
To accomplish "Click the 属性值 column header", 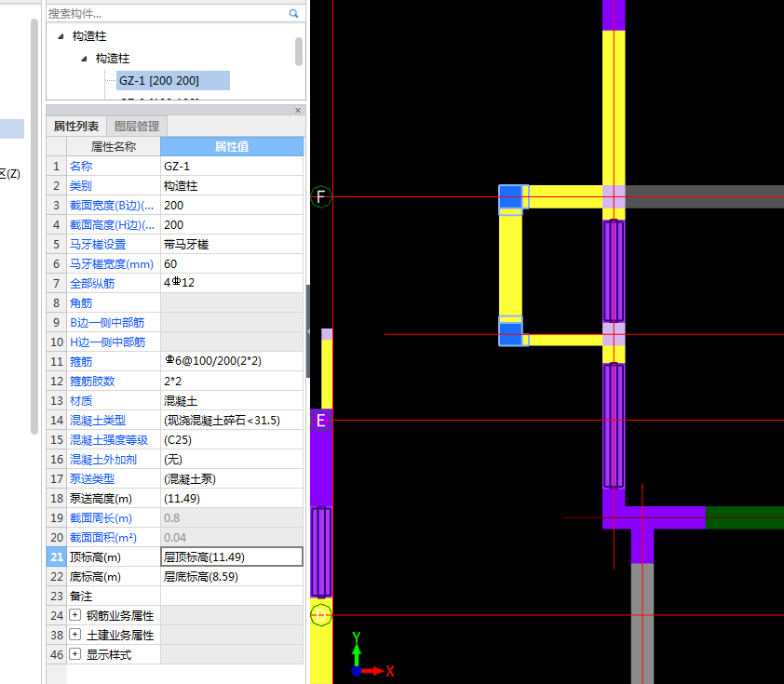I will point(232,146).
